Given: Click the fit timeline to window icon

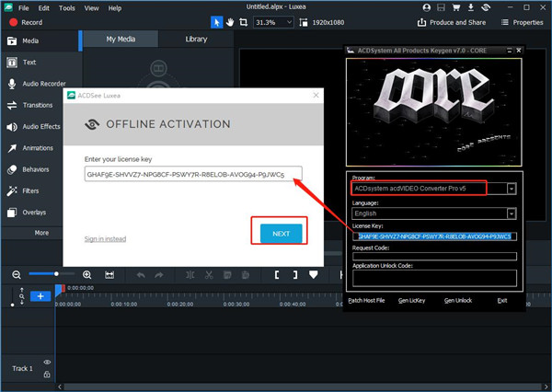Looking at the screenshot, I should tap(109, 275).
